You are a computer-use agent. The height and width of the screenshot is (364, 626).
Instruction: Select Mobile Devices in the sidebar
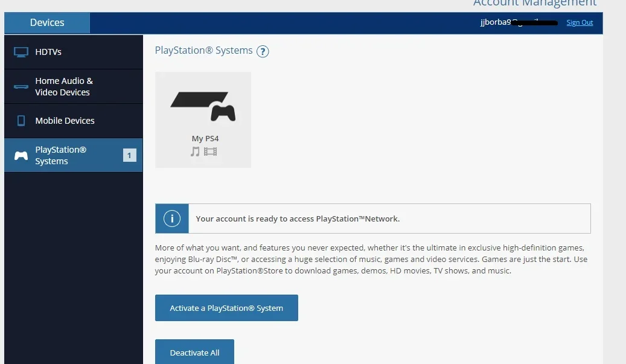[74, 121]
